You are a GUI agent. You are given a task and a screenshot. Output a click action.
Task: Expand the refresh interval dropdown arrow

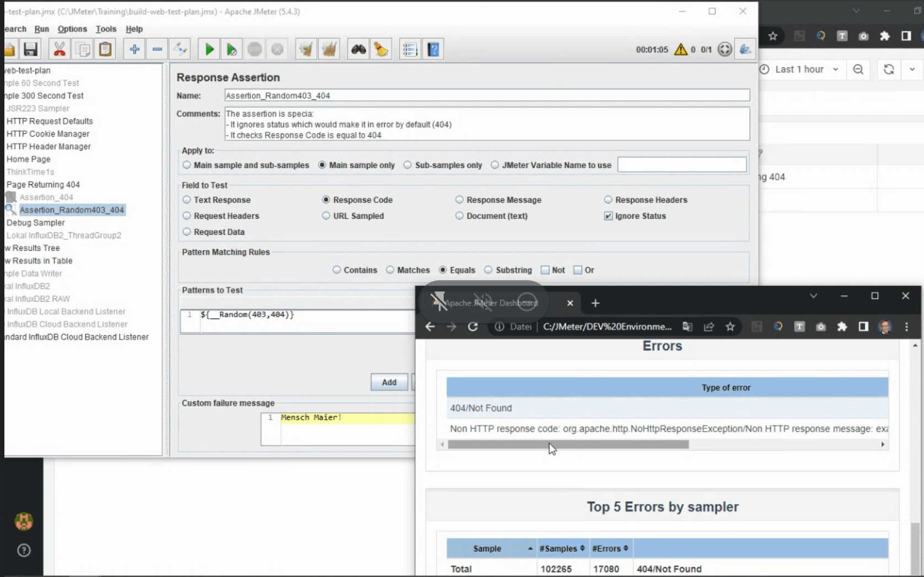point(912,70)
